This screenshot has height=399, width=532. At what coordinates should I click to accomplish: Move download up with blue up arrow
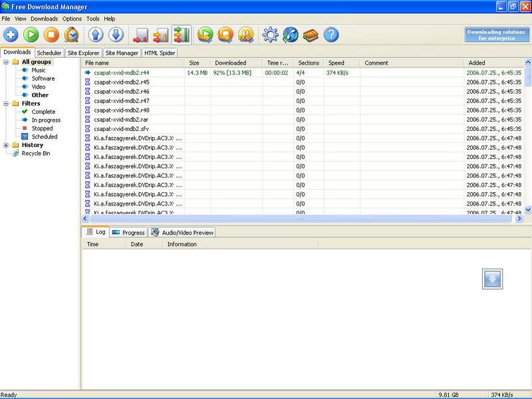coord(95,35)
